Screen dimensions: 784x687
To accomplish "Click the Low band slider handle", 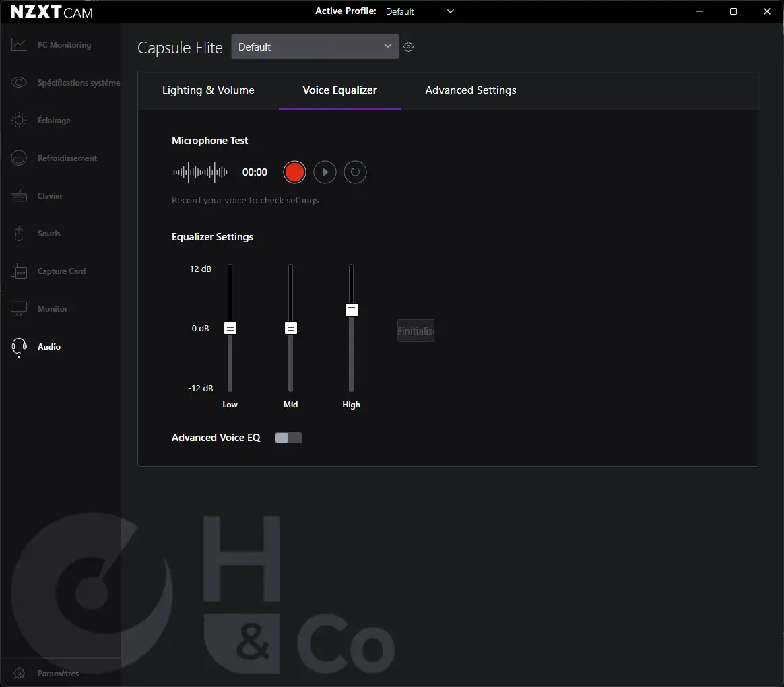I will (230, 328).
